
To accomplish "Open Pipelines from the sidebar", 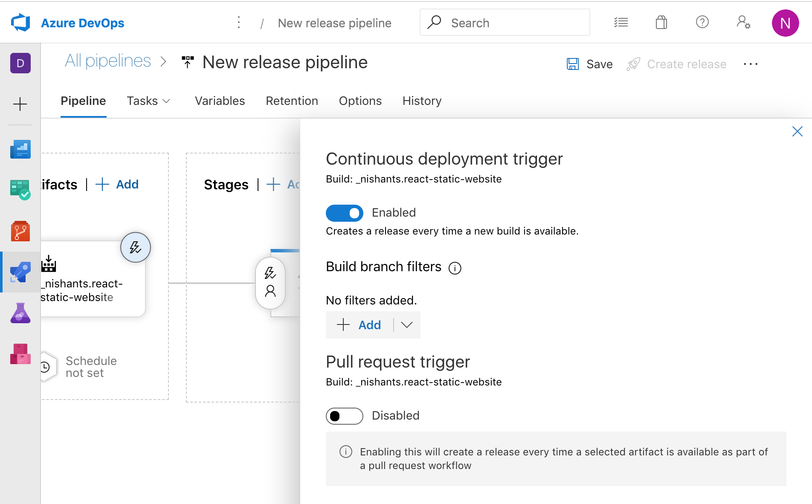I will click(20, 272).
